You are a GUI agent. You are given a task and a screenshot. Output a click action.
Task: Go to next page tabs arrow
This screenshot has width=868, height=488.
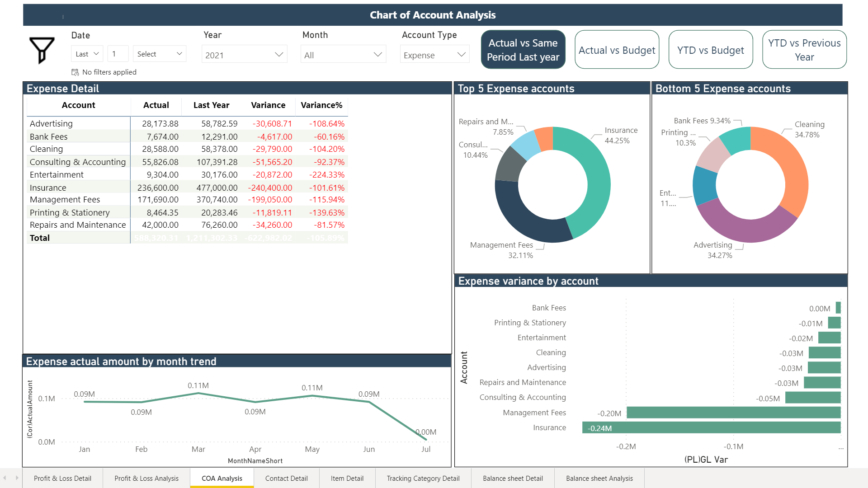coord(17,478)
